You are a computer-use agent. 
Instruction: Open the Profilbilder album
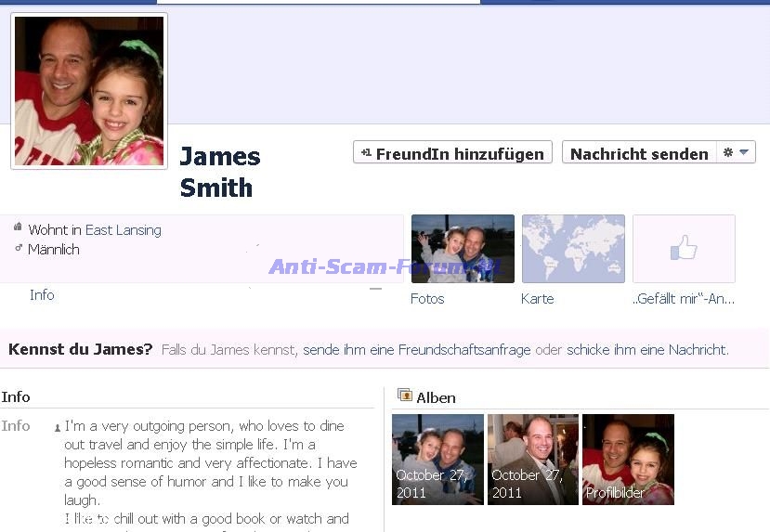pyautogui.click(x=628, y=460)
